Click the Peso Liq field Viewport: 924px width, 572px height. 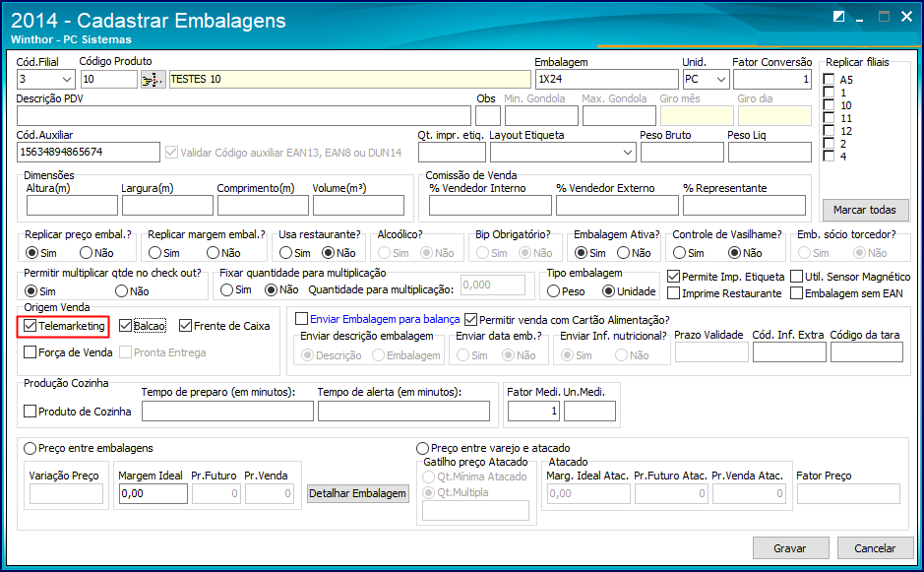[x=770, y=153]
